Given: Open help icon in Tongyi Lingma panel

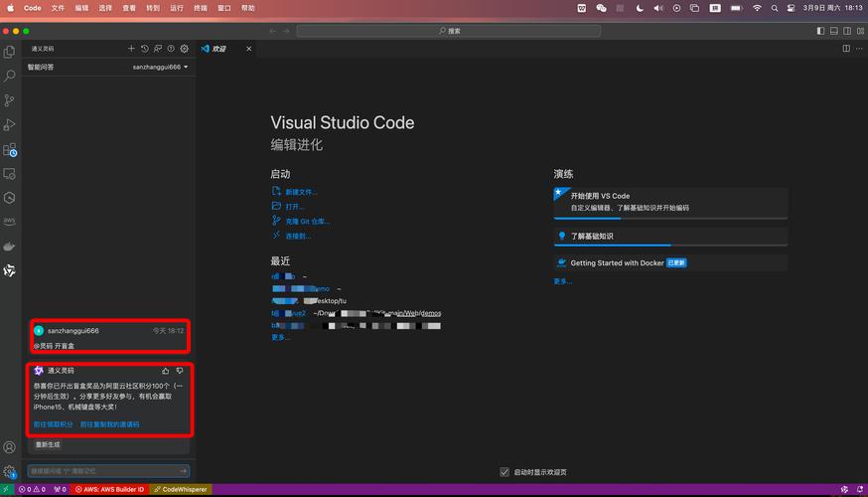Looking at the screenshot, I should (171, 49).
